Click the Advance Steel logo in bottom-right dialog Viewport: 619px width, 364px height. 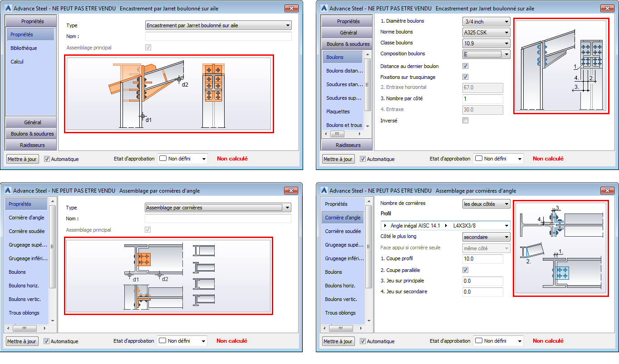(x=324, y=191)
